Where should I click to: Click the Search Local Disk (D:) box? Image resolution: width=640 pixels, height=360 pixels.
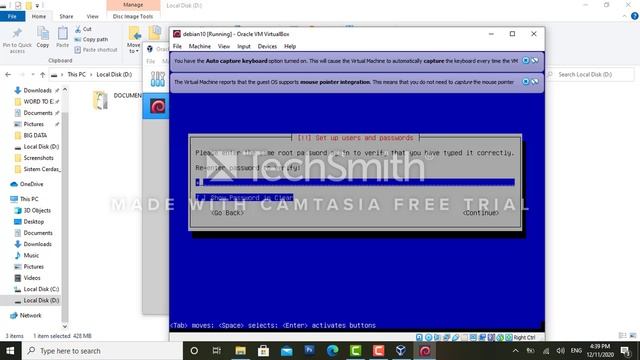click(590, 74)
